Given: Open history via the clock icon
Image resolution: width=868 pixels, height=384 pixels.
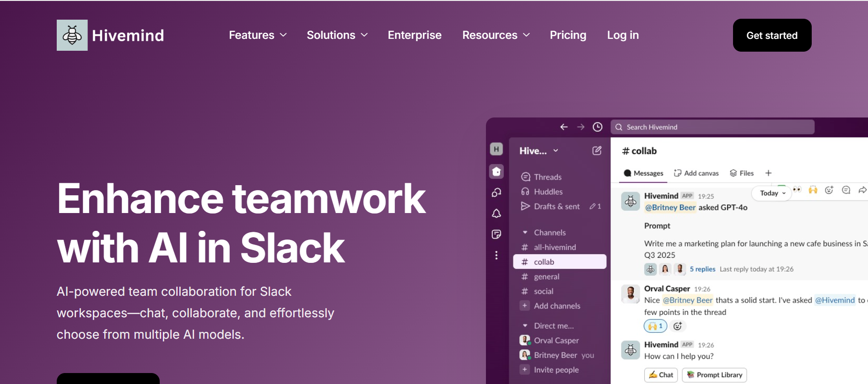Looking at the screenshot, I should point(598,127).
